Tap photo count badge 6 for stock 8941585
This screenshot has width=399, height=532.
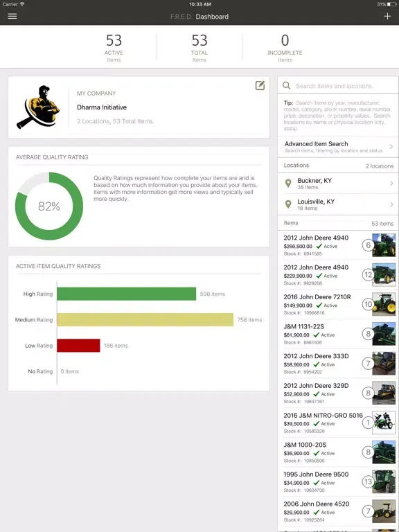(x=368, y=245)
